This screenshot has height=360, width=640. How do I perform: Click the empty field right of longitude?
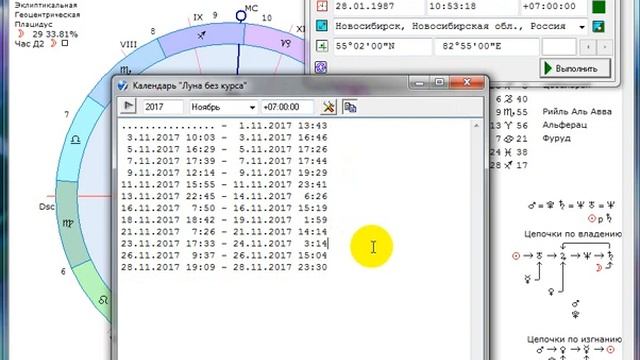[559, 47]
